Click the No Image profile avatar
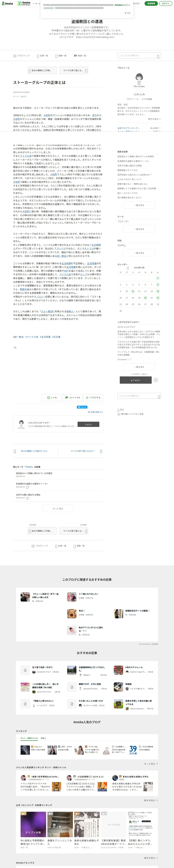The image size is (174, 868). 139,81
